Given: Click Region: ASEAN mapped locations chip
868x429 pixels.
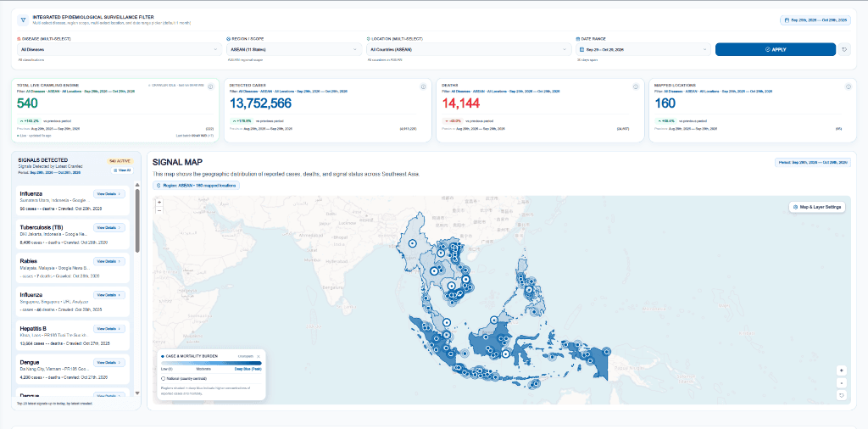Looking at the screenshot, I should (x=197, y=186).
